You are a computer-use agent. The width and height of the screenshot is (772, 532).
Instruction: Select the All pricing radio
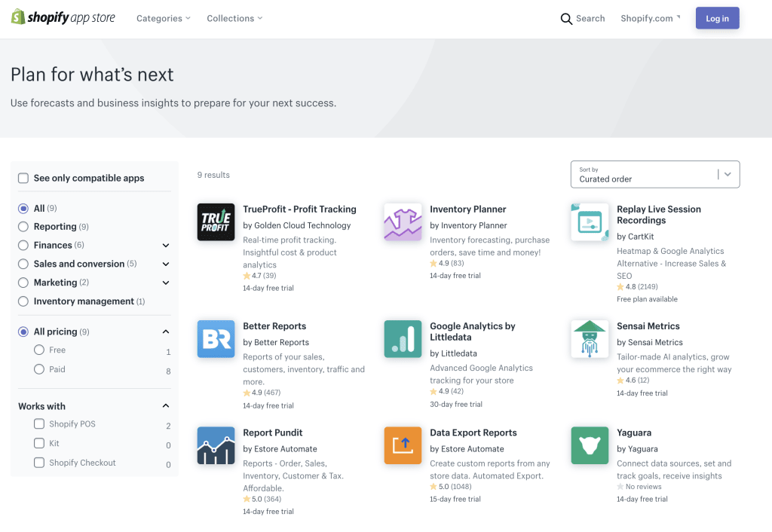[x=23, y=332]
